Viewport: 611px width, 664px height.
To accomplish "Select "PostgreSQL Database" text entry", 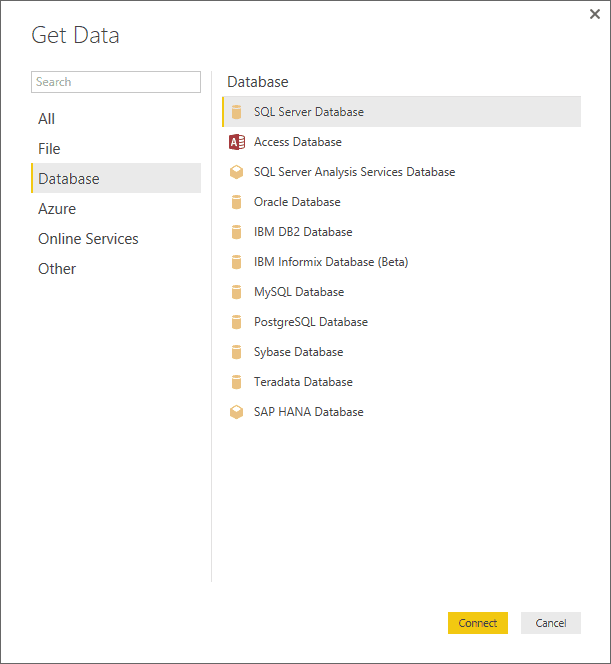I will 311,322.
